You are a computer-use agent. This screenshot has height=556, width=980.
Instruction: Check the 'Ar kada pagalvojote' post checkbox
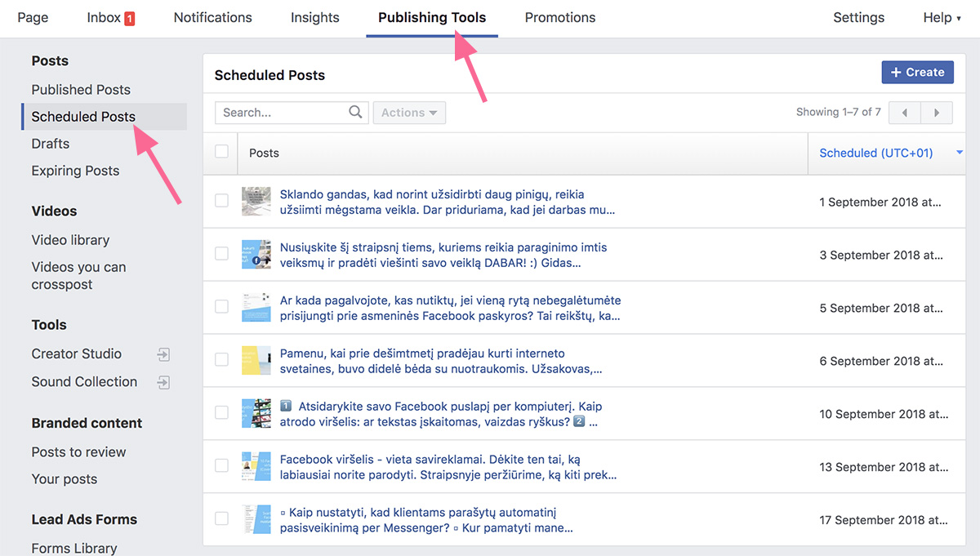click(x=221, y=307)
